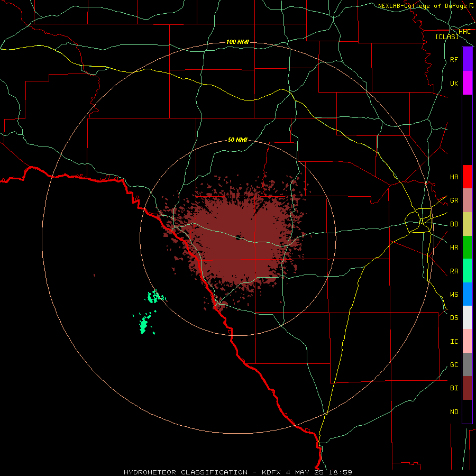The image size is (476, 476).
Task: Select the WS blue legend swatch
Action: [x=467, y=294]
